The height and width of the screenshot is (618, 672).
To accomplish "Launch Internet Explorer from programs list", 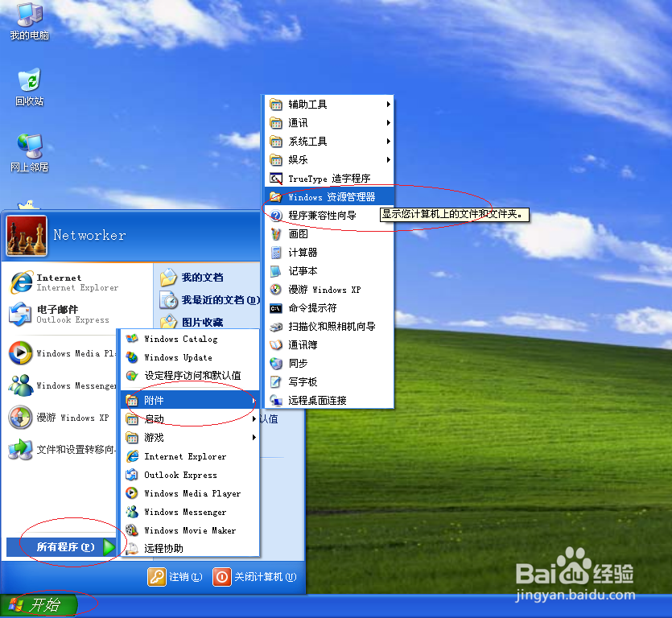I will click(x=190, y=456).
